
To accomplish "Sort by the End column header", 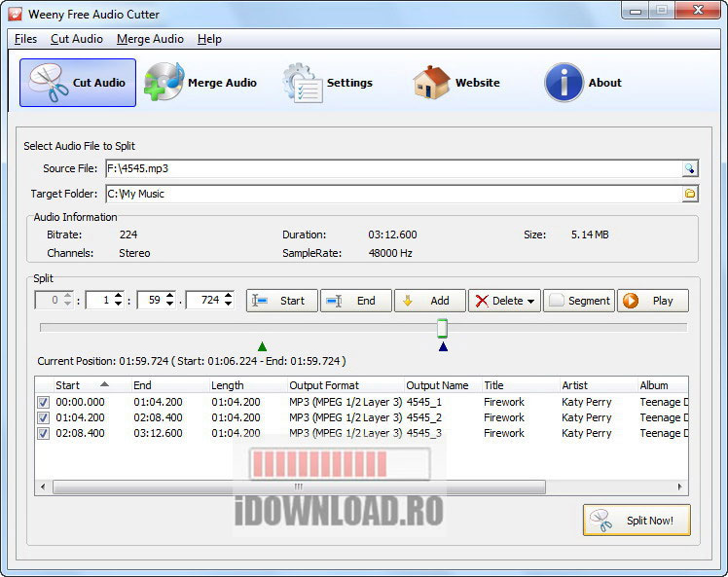I will [x=169, y=385].
